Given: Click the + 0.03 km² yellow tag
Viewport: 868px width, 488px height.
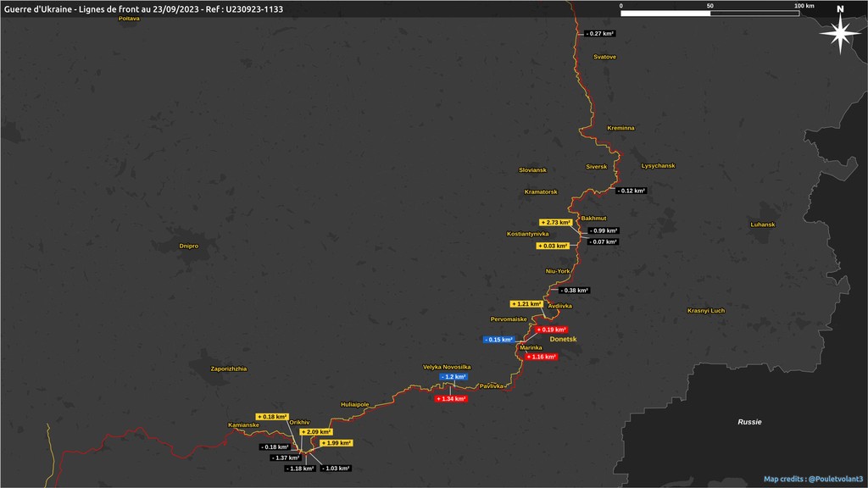Looking at the screenshot, I should tap(553, 246).
